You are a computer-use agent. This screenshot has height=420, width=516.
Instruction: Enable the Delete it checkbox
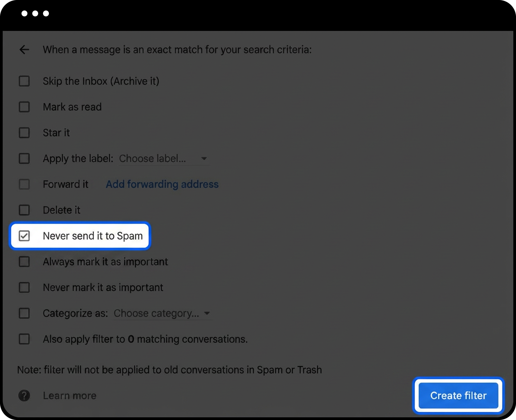(24, 210)
